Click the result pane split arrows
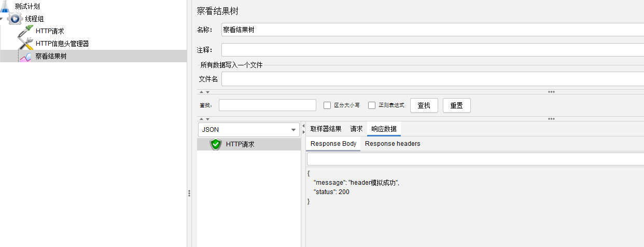 click(304, 129)
